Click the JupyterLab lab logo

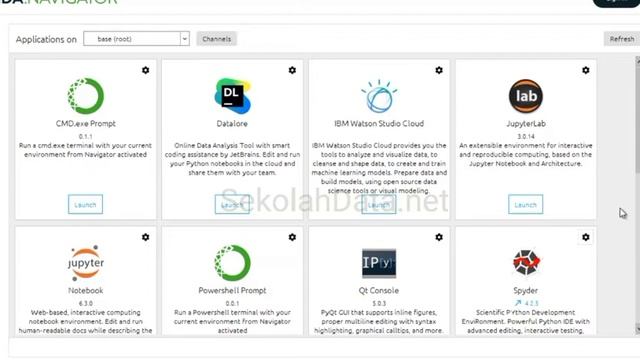pyautogui.click(x=526, y=96)
